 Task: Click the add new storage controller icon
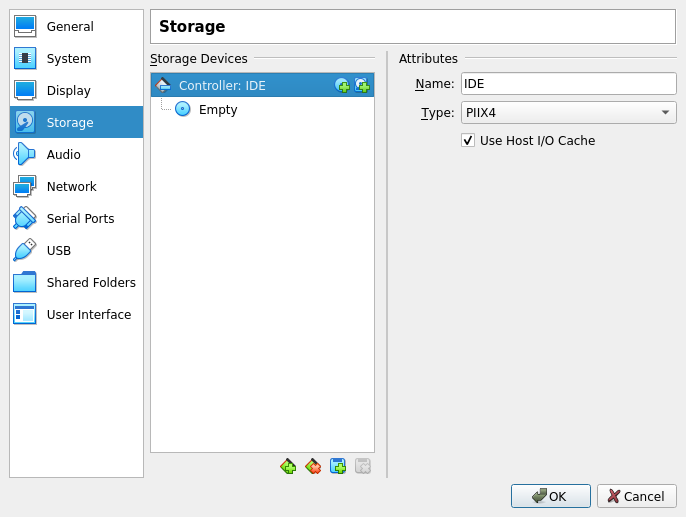[x=288, y=466]
